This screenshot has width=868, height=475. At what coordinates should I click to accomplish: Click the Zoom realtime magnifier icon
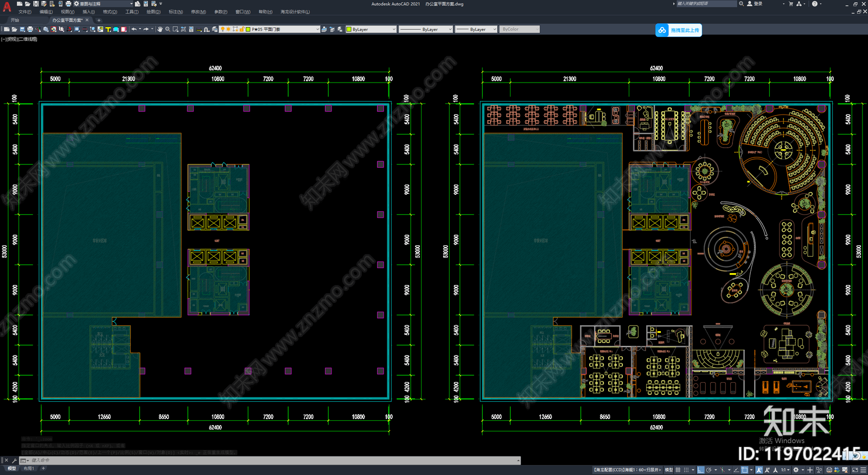click(168, 29)
